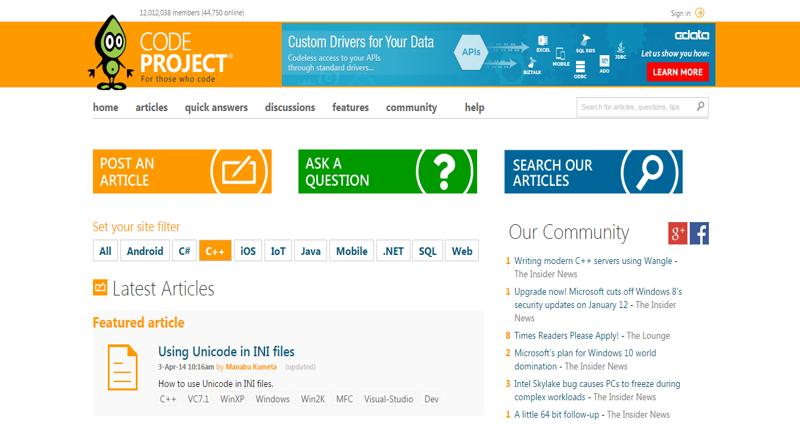This screenshot has width=800, height=424.
Task: Click the Windows tag under featured article
Action: tap(272, 399)
